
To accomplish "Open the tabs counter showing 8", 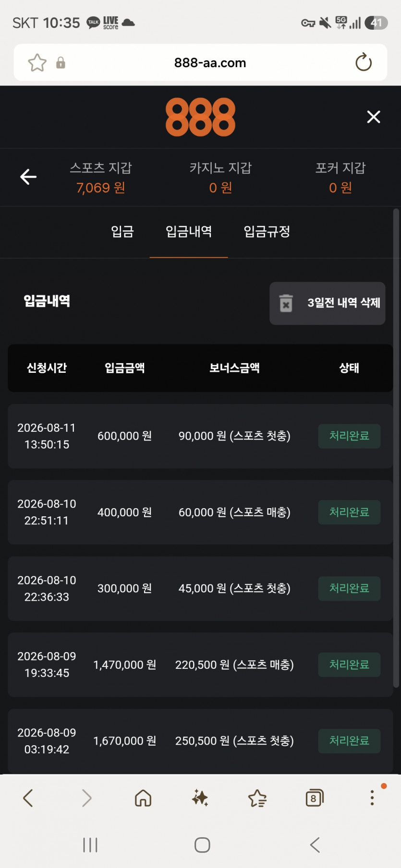I will click(x=314, y=798).
